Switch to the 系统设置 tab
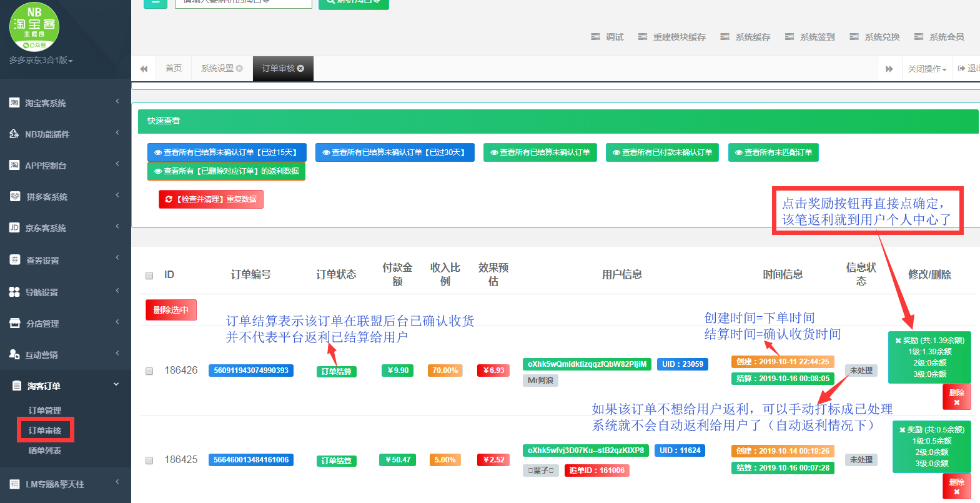The width and height of the screenshot is (980, 503). click(x=217, y=69)
